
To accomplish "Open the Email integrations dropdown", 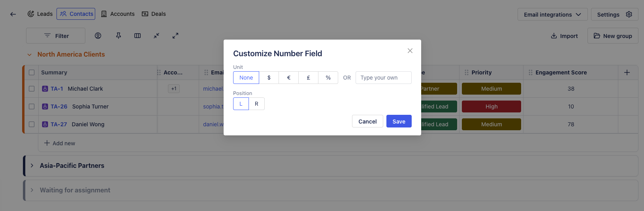I will (552, 15).
